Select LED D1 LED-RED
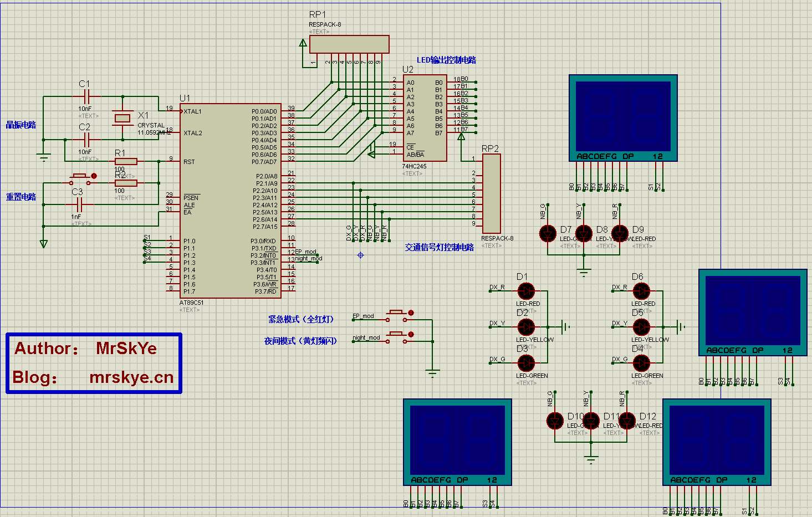Screen dimensions: 812x517 [526, 290]
